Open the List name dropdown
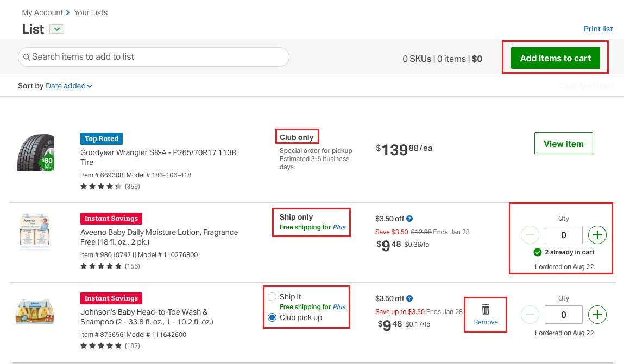The width and height of the screenshot is (624, 364). (x=57, y=29)
